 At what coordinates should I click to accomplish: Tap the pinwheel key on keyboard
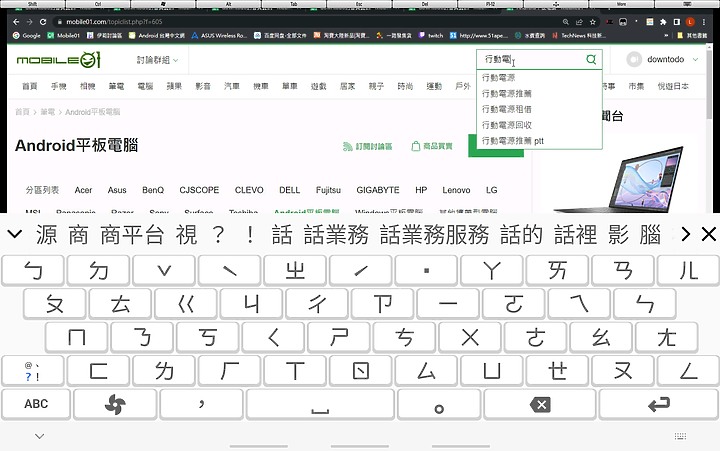click(x=115, y=405)
